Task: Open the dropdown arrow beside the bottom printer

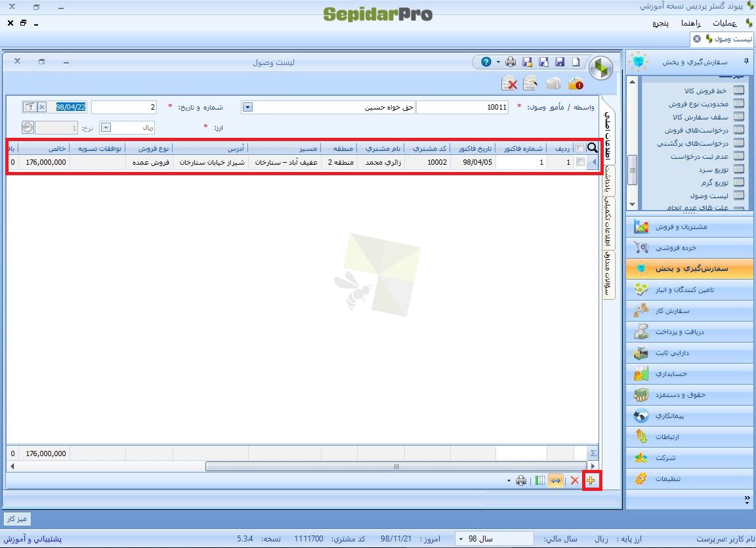Action: (509, 480)
